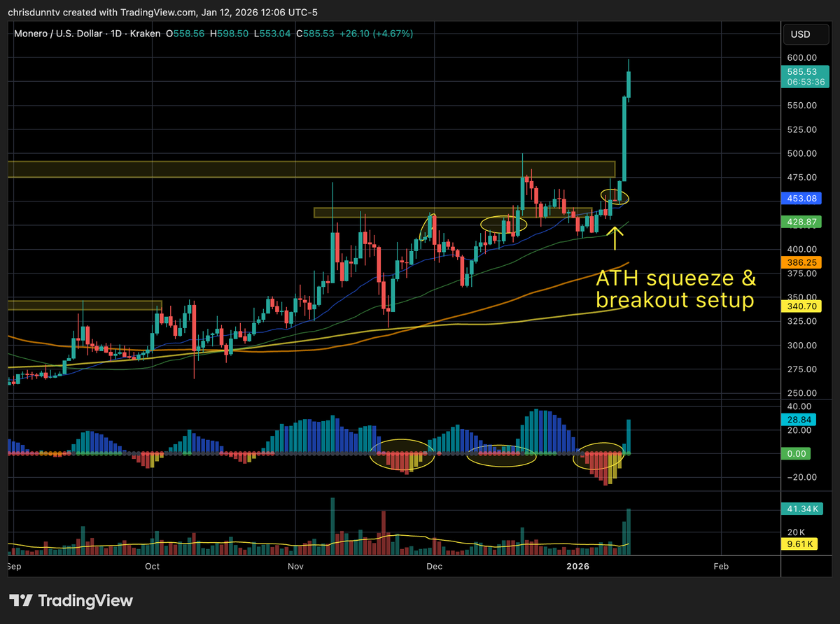
Task: Click the 325.00 price axis label
Action: click(x=801, y=321)
